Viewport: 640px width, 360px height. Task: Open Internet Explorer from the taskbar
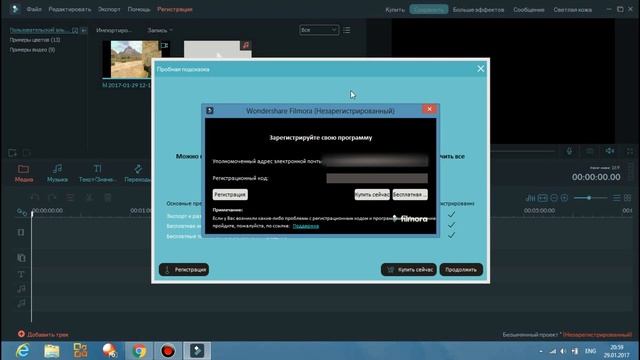tap(22, 351)
